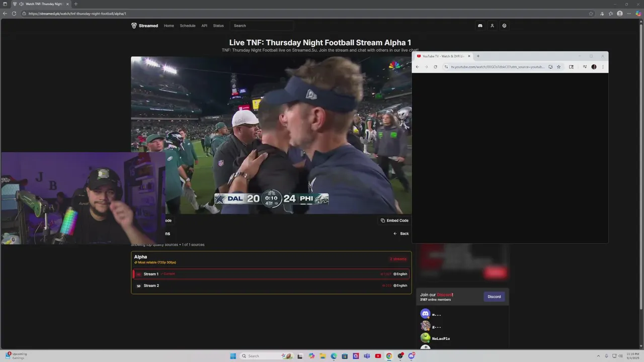Close the YouTube TV tab
Image resolution: width=644 pixels, height=362 pixels.
[x=469, y=56]
